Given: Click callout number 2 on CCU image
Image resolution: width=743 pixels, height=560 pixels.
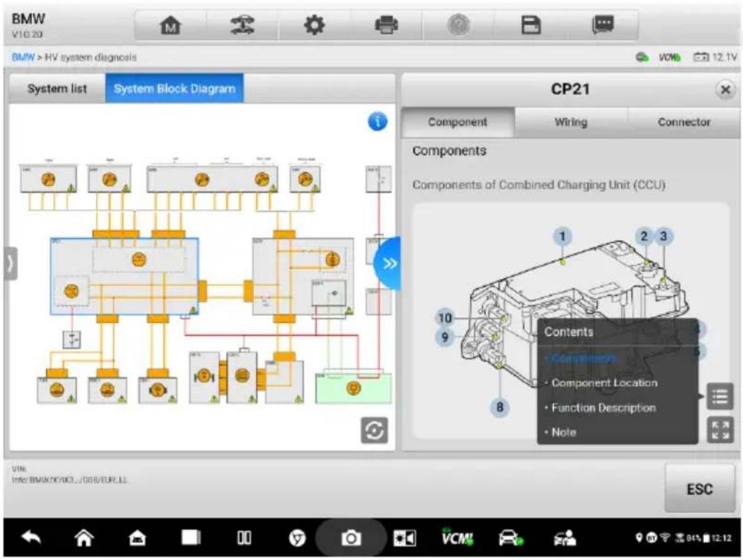Looking at the screenshot, I should click(643, 236).
